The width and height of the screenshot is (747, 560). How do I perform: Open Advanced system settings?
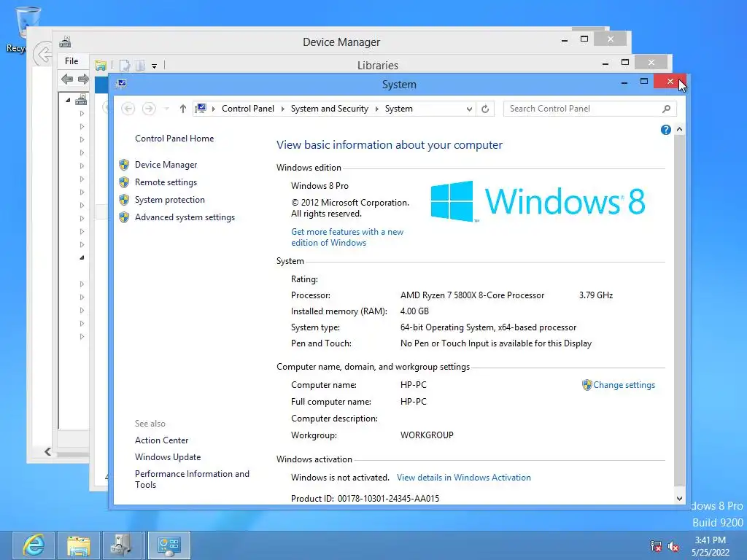(185, 217)
